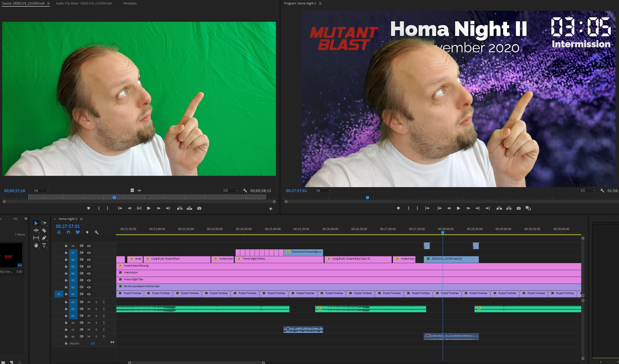Image resolution: width=619 pixels, height=364 pixels.
Task: Open Audio Clip Mixer tab
Action: point(84,3)
